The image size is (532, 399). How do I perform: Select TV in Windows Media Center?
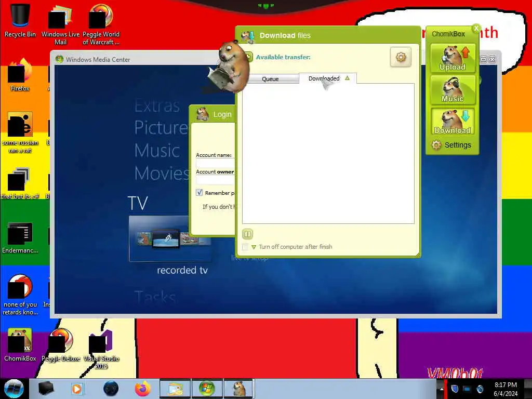(138, 203)
